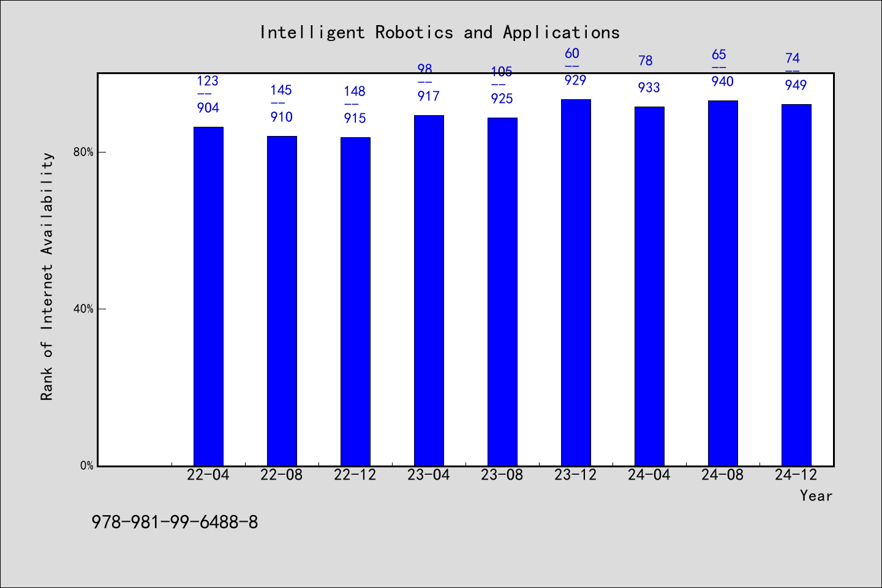Screen dimensions: 882x588
Task: Click the 0% y-axis tick label
Action: [87, 466]
